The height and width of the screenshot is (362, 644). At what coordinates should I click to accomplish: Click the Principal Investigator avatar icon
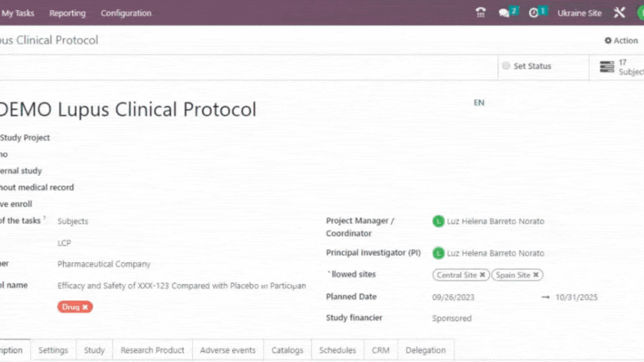point(438,253)
